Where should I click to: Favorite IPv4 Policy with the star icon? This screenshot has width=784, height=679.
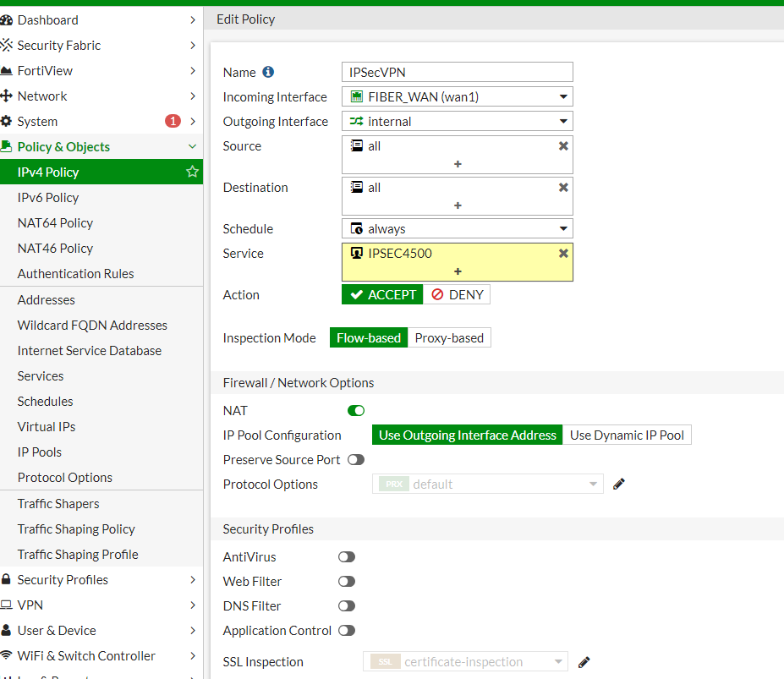click(x=192, y=172)
